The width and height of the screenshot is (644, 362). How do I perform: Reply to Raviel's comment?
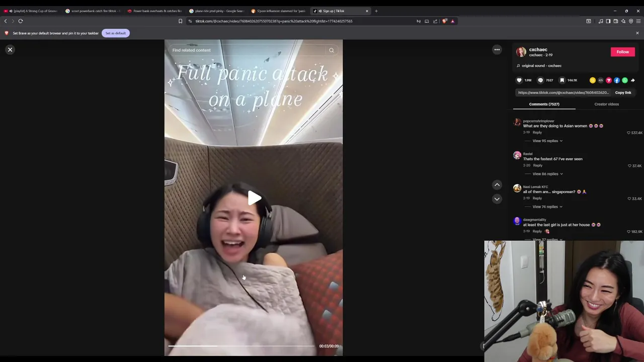(538, 165)
